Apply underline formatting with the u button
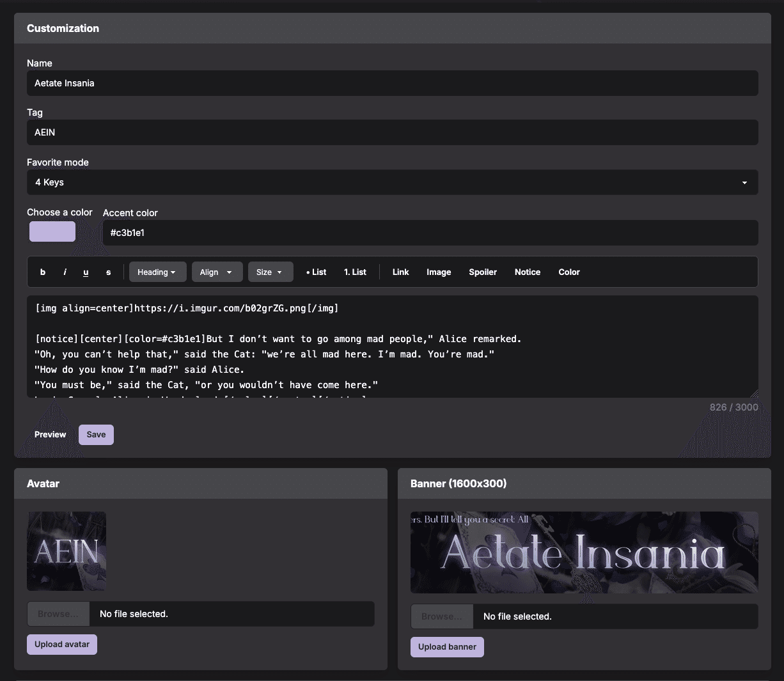 [x=86, y=272]
